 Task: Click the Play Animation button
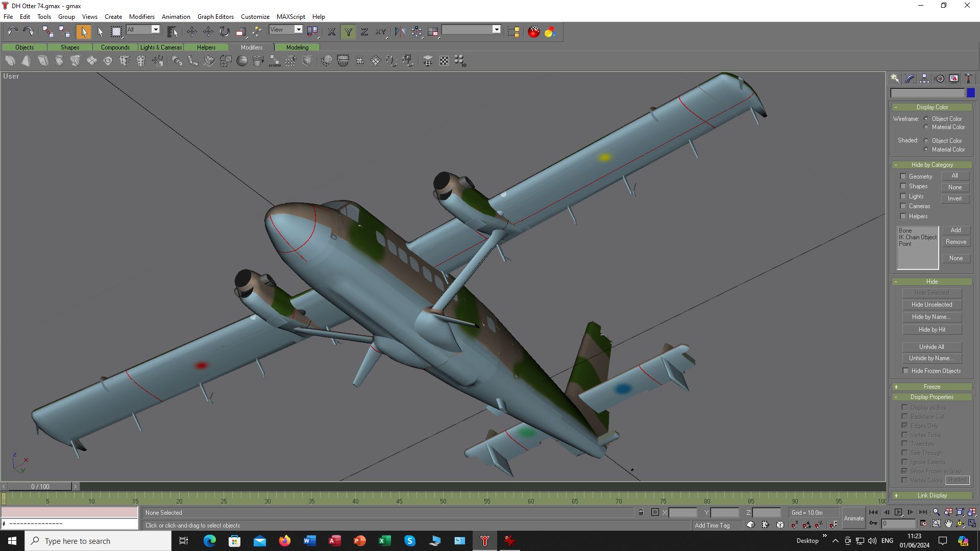click(x=898, y=512)
